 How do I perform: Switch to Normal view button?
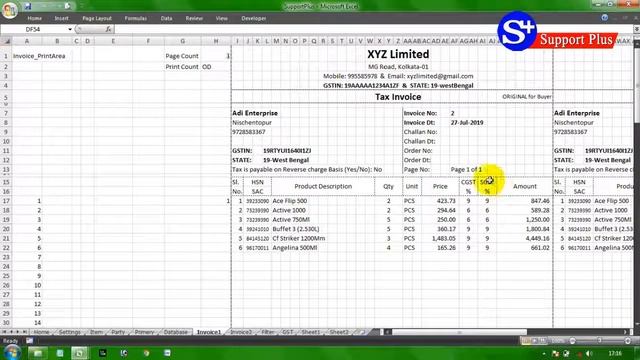[x=526, y=340]
